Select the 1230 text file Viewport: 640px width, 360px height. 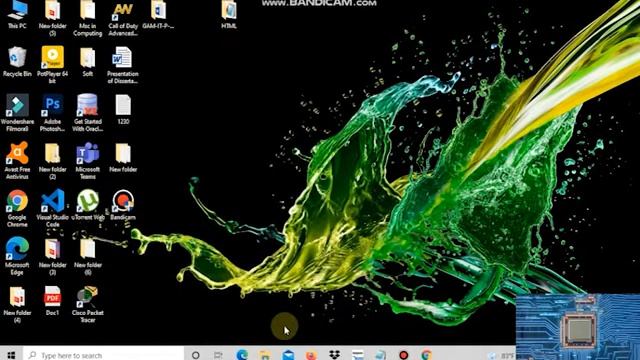(x=123, y=109)
